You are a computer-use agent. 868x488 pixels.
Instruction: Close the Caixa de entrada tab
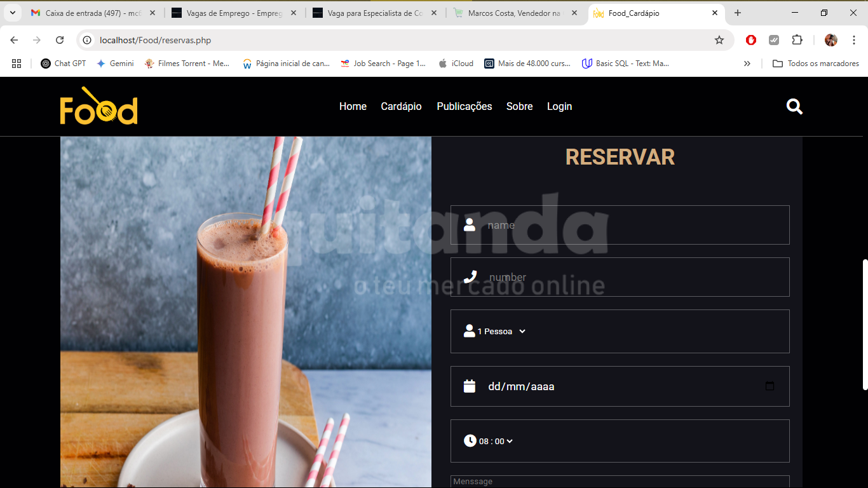coord(153,13)
